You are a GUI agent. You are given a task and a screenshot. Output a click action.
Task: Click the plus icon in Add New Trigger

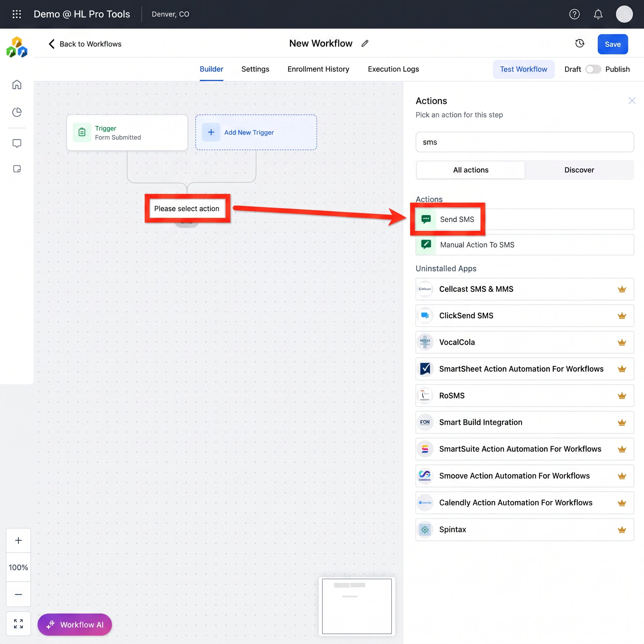tap(211, 132)
